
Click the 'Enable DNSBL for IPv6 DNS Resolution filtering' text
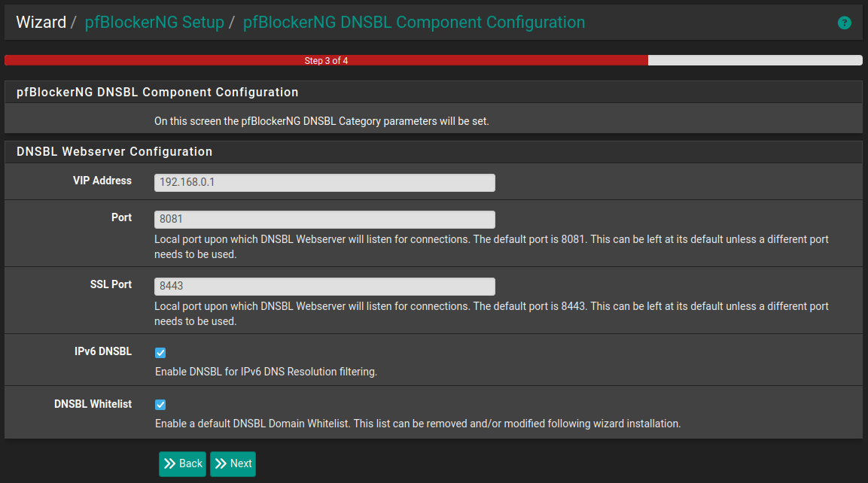point(266,372)
